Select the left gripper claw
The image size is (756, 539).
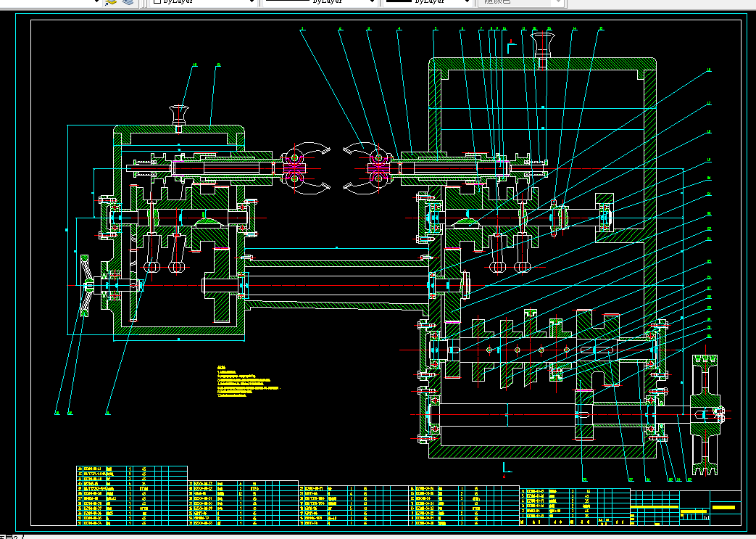coord(305,168)
